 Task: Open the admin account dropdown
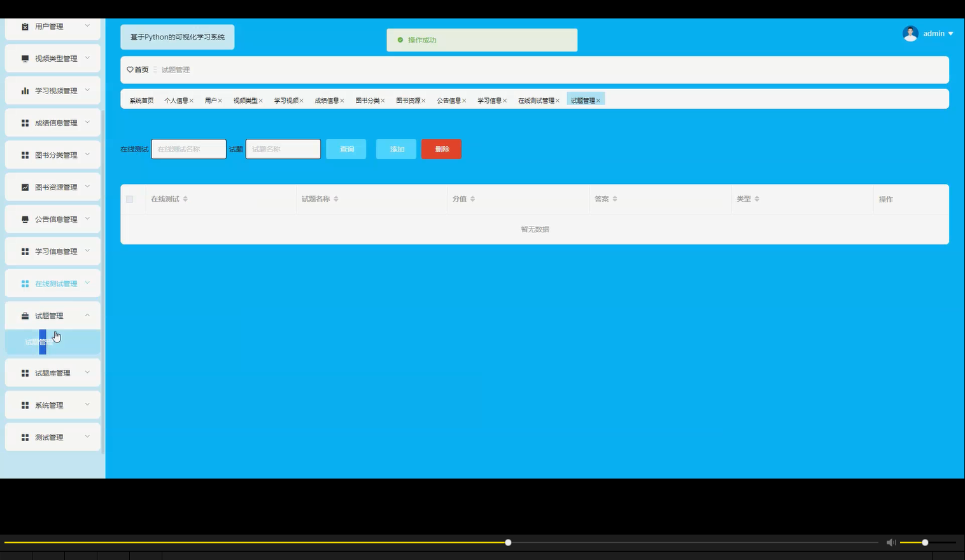[934, 33]
